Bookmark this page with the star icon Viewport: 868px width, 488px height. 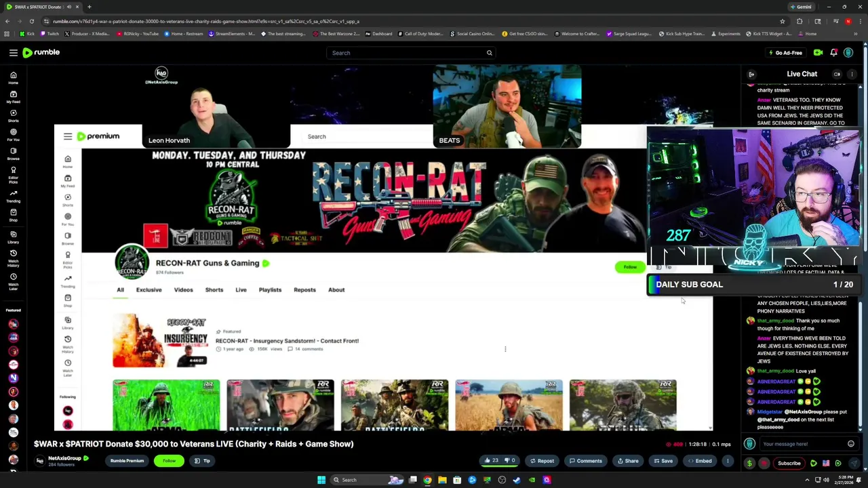click(x=782, y=21)
